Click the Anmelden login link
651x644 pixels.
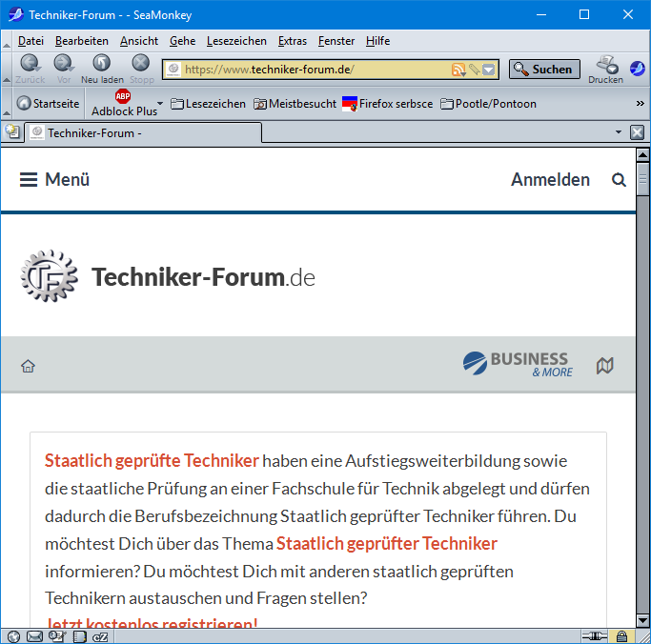coord(550,180)
